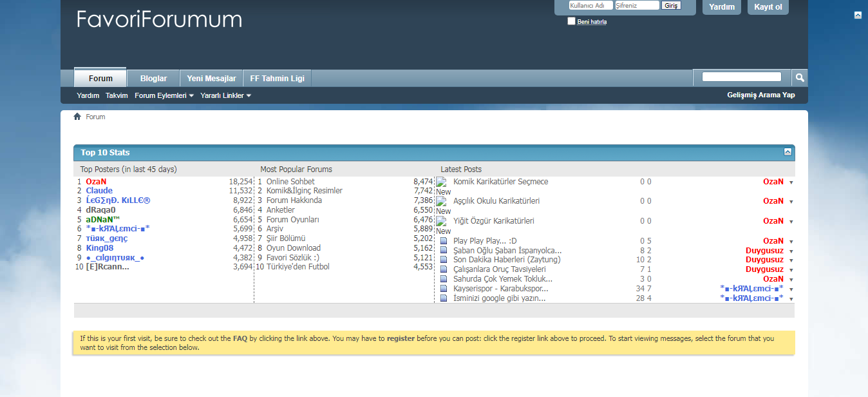Open the Gelişmiş Arama Yap link
The height and width of the screenshot is (397, 868).
tap(760, 95)
